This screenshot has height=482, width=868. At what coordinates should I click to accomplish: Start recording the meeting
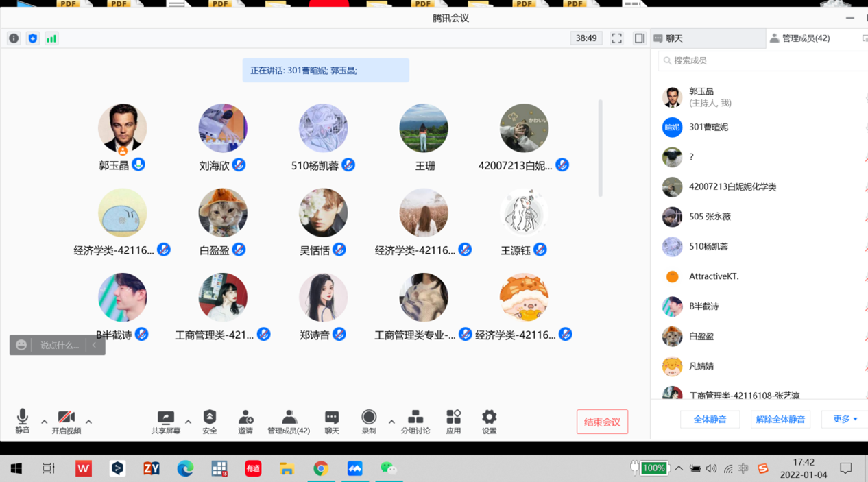pos(369,418)
